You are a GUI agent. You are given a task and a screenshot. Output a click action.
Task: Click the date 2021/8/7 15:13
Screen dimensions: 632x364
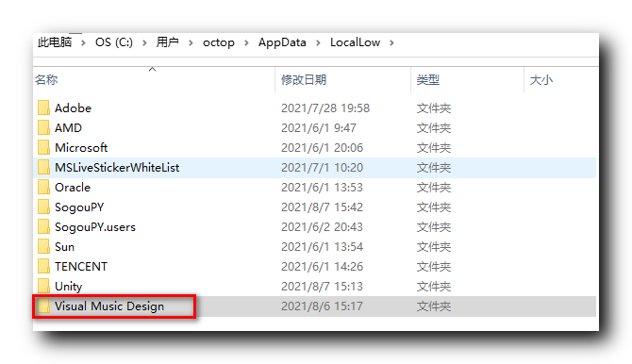pos(322,286)
